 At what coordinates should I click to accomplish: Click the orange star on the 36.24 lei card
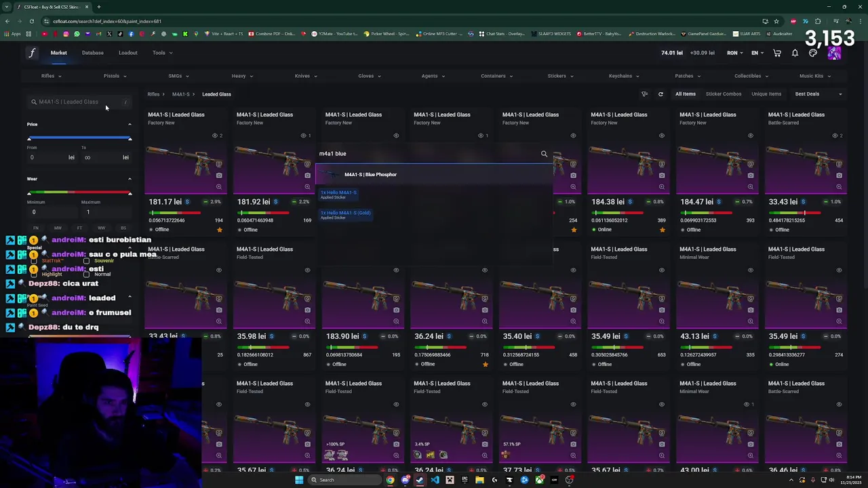click(x=486, y=364)
